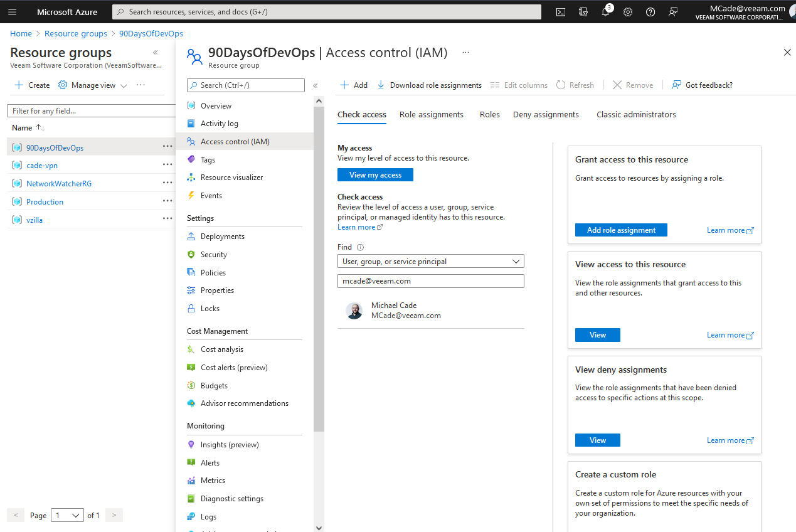
Task: Click the Refresh toolbar icon
Action: [561, 85]
